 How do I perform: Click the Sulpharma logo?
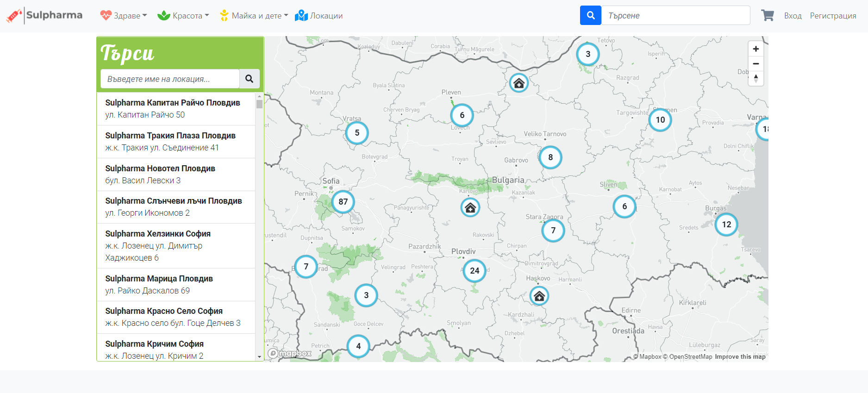tap(44, 16)
